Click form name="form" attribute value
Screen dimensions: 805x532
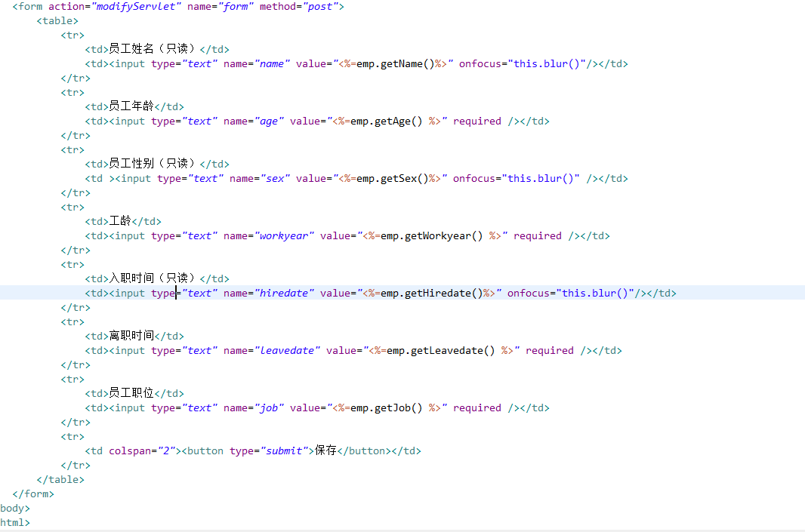coord(235,7)
